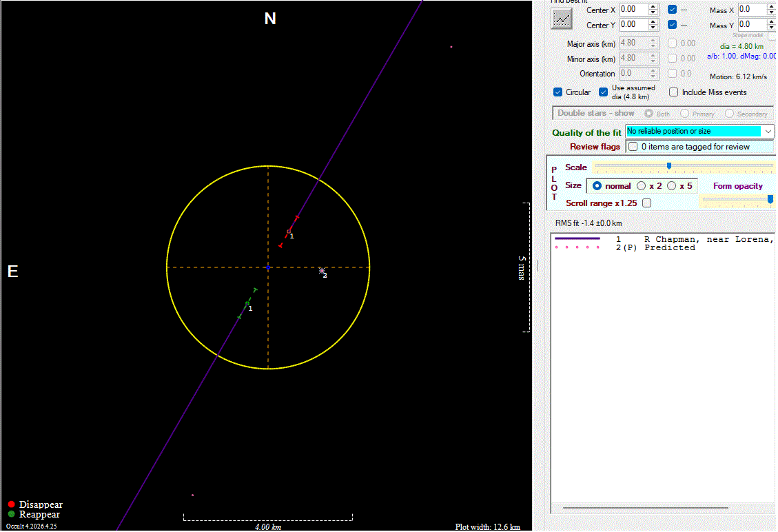Click the Find best fit graph icon
The width and height of the screenshot is (778, 532).
click(561, 19)
